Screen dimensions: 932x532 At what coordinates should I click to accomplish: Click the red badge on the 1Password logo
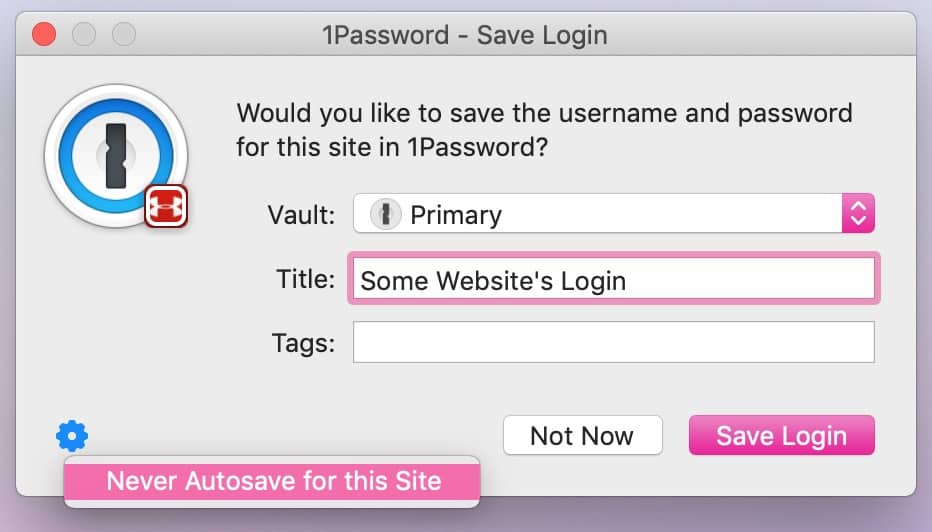click(167, 206)
